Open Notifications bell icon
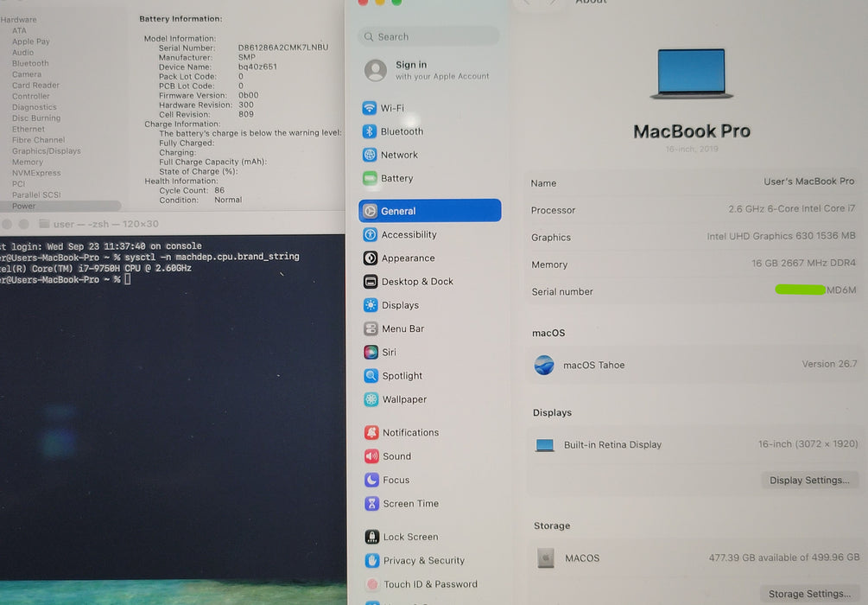The height and width of the screenshot is (605, 868). point(371,432)
